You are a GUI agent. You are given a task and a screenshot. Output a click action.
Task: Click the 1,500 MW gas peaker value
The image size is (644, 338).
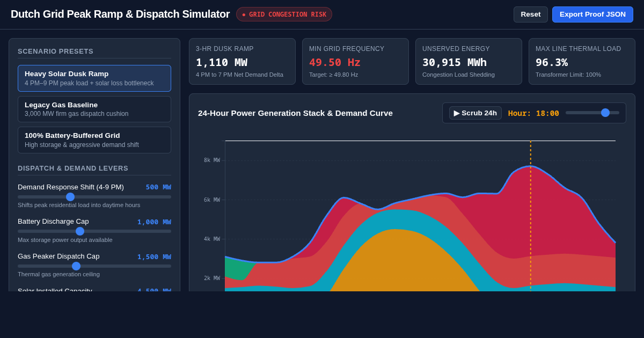click(x=154, y=257)
